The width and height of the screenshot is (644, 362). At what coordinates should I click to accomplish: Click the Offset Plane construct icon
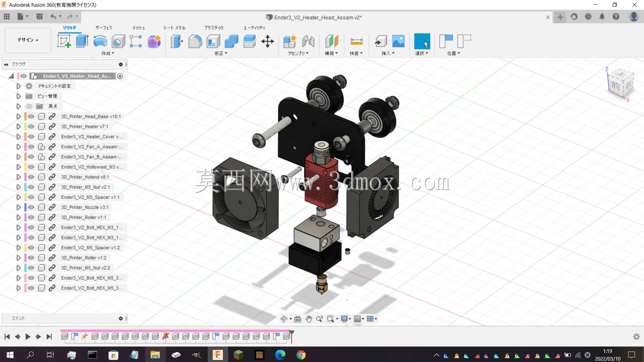[331, 41]
